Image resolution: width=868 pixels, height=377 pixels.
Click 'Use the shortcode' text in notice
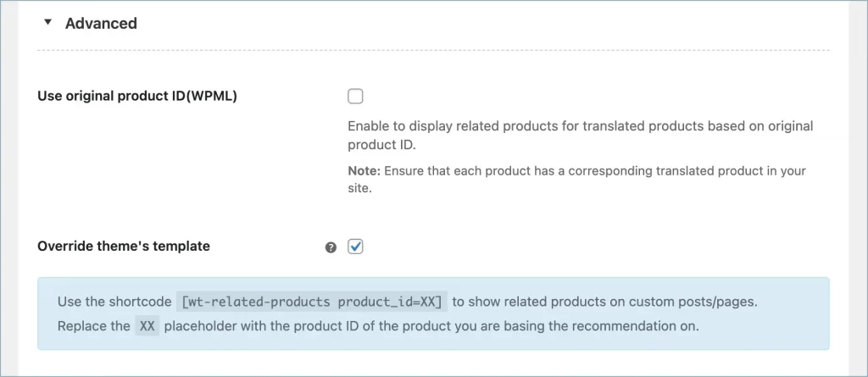113,302
